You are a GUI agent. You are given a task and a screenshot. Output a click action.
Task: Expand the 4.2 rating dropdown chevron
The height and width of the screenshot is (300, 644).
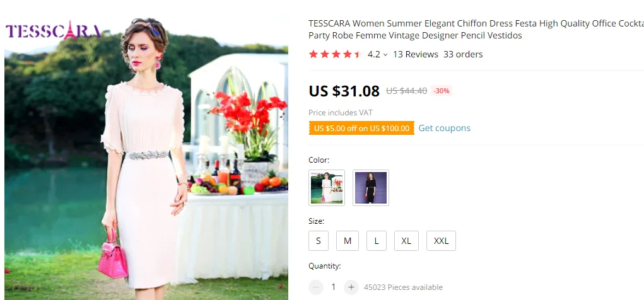tap(385, 55)
